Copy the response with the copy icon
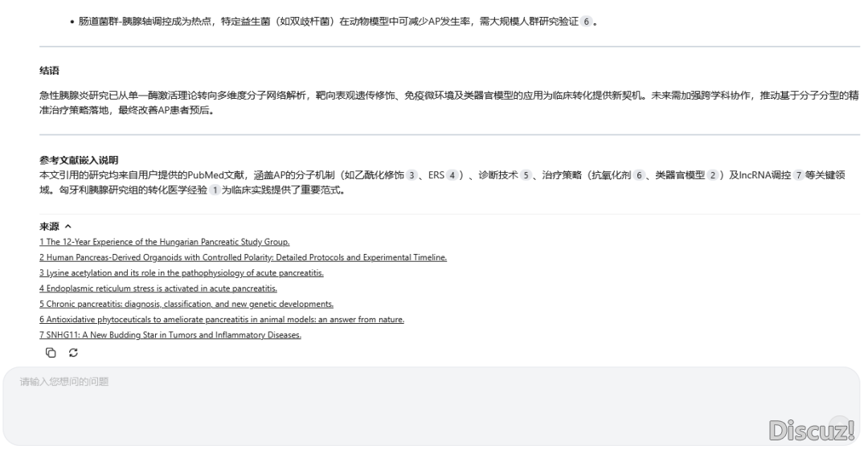The width and height of the screenshot is (868, 450). coord(51,353)
